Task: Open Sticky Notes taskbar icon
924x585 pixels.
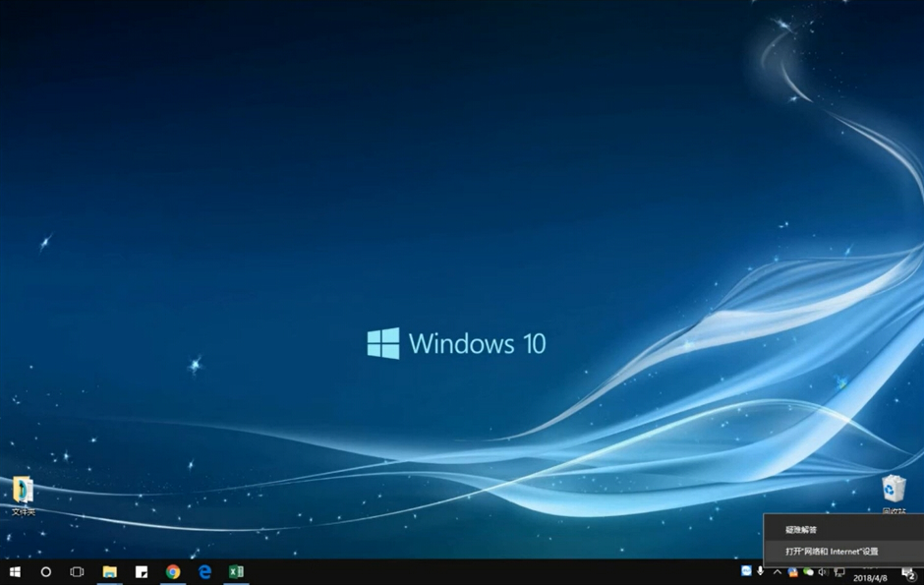Action: click(x=142, y=572)
